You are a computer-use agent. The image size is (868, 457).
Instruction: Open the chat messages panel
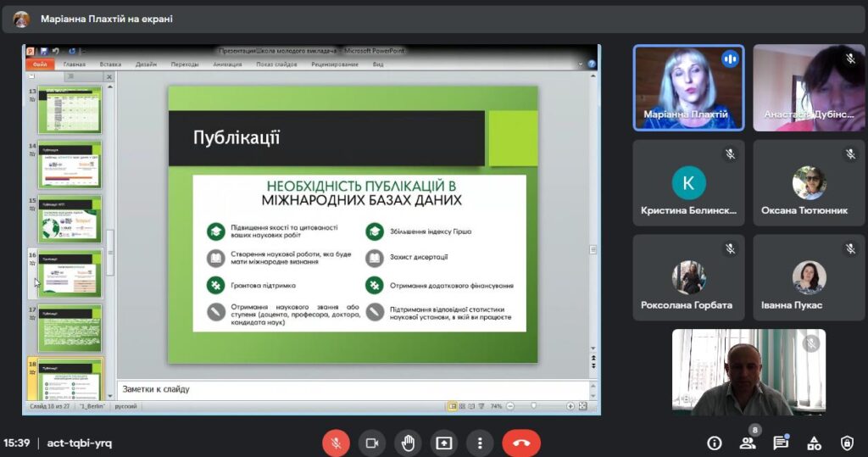(780, 443)
